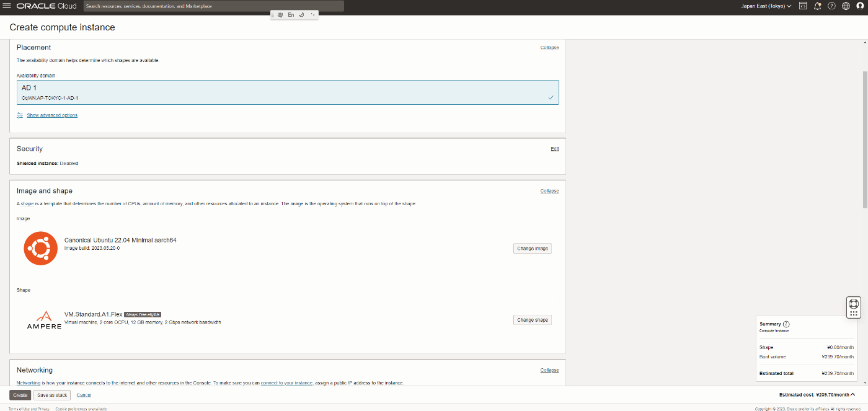Click the advanced options sliders icon
Viewport: 868px width, 411px height.
pos(20,115)
